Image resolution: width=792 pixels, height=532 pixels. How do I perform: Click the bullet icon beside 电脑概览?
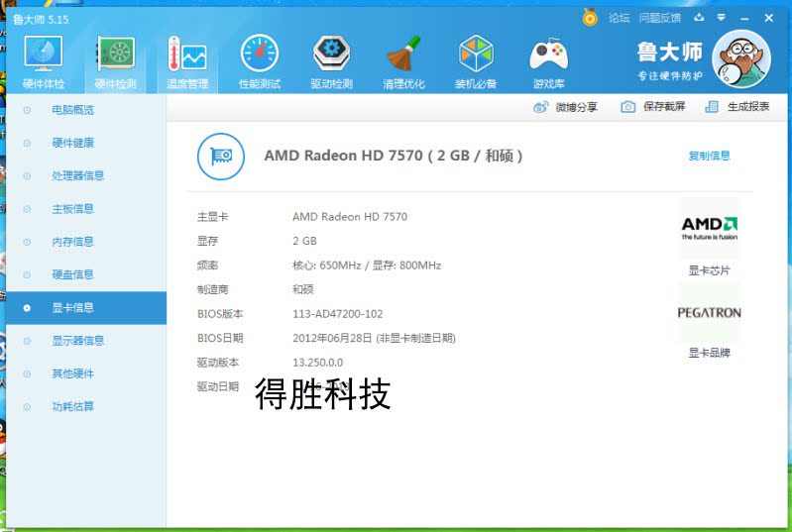[27, 110]
